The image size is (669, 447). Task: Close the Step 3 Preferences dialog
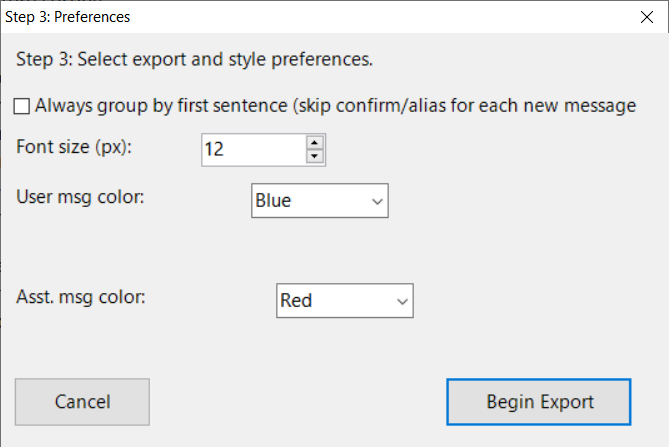coord(647,17)
